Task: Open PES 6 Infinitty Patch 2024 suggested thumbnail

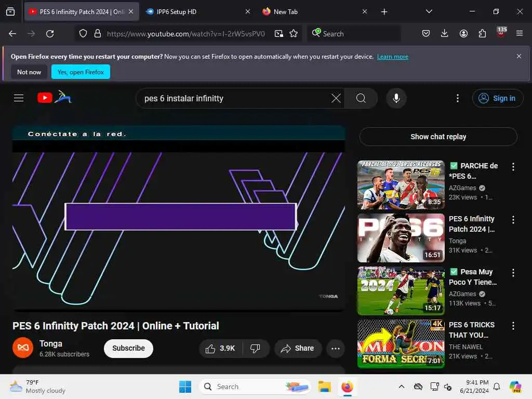Action: [x=401, y=238]
